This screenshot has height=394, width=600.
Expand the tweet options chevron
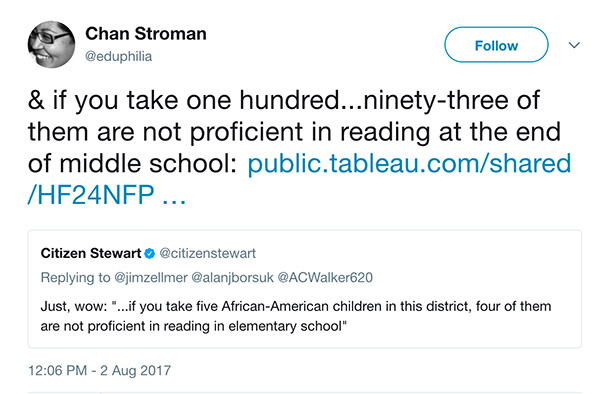coord(574,45)
